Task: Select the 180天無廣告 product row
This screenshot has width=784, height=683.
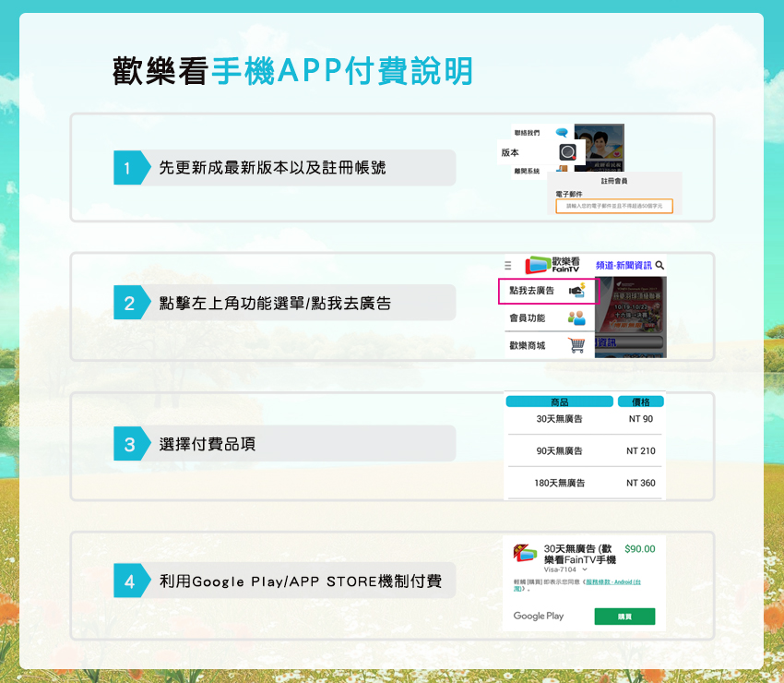Action: pos(585,483)
